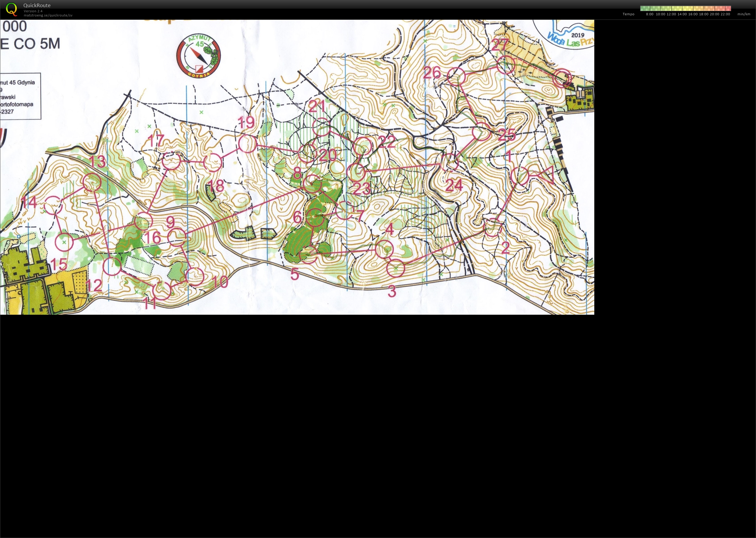
Task: Click control number 21 label
Action: pos(317,106)
